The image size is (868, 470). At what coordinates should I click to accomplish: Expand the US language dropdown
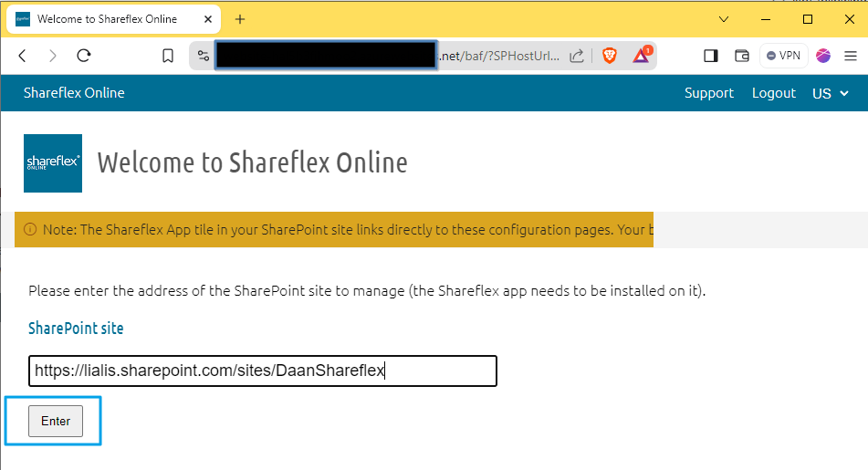pyautogui.click(x=831, y=93)
